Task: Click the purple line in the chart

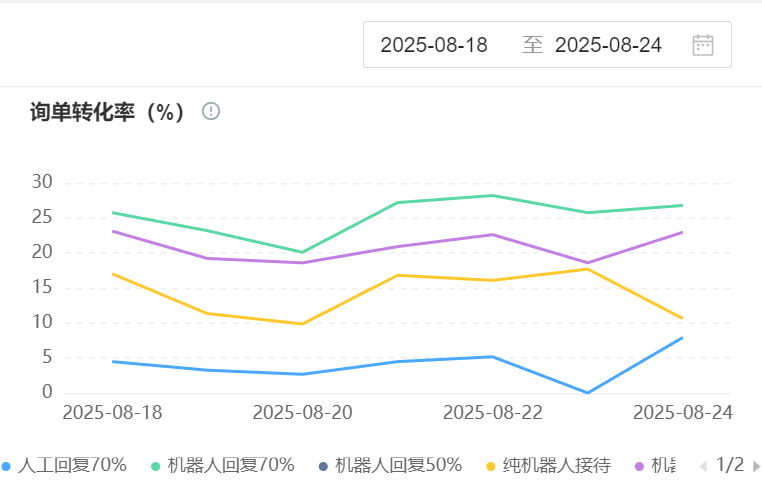Action: coord(397,247)
